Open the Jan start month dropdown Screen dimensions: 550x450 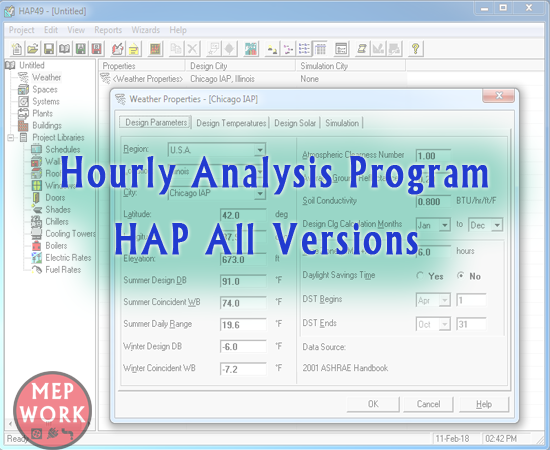coord(444,225)
